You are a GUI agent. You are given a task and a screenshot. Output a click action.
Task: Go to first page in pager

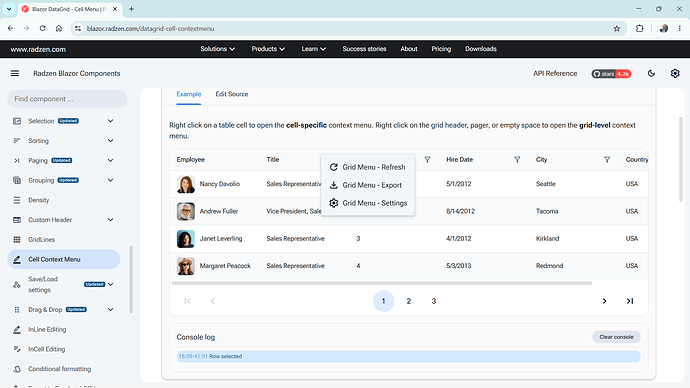187,301
